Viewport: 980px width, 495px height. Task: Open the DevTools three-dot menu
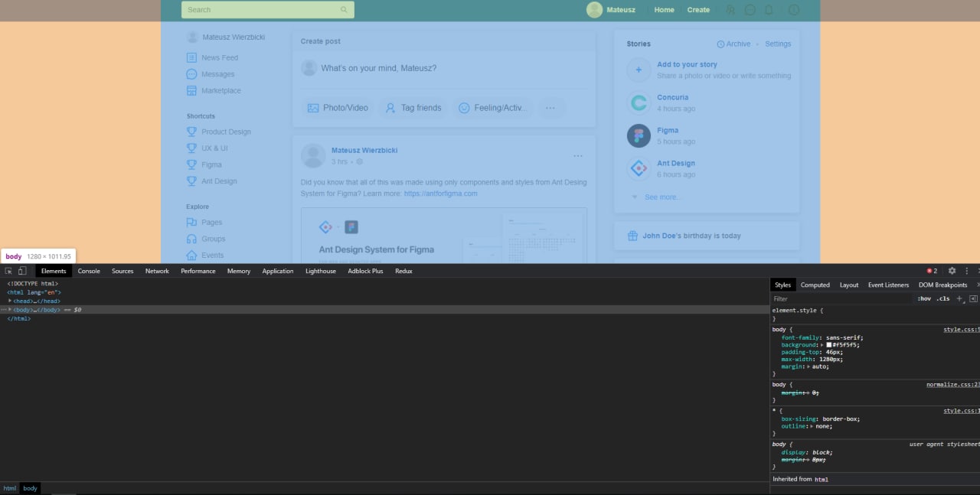click(x=967, y=271)
